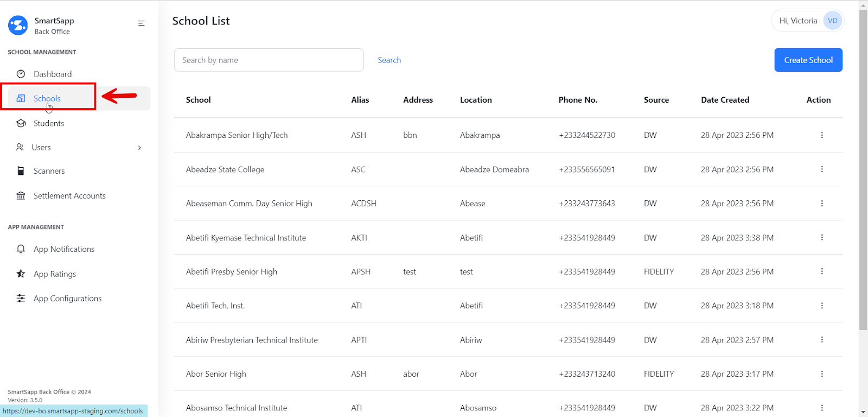Click the Location column header
The image size is (868, 417).
[x=476, y=100]
